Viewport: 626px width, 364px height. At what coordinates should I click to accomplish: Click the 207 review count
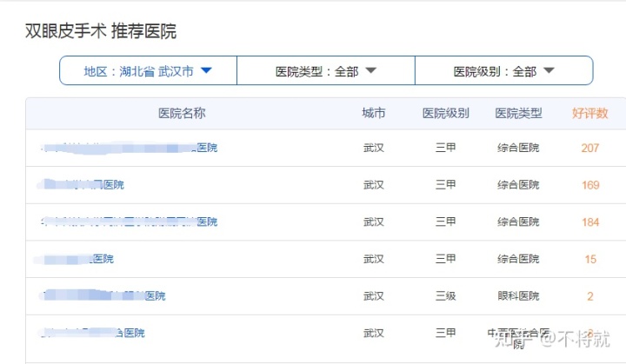tap(590, 148)
